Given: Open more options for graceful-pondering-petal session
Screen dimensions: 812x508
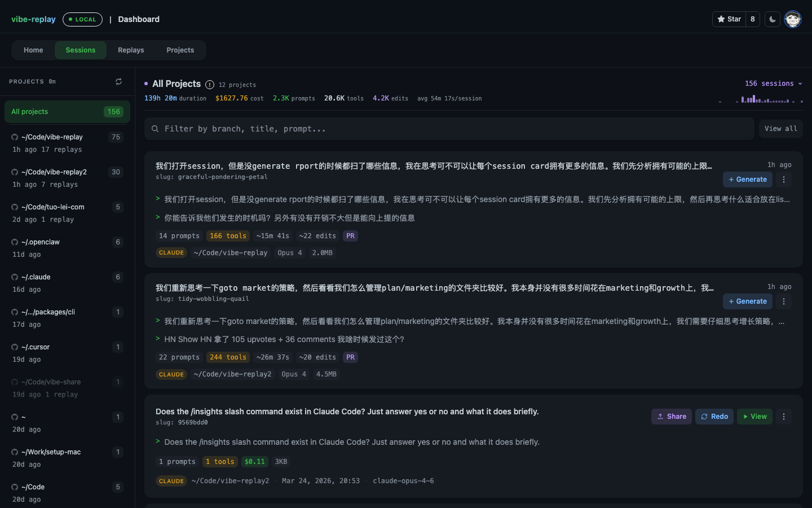Looking at the screenshot, I should pos(784,179).
